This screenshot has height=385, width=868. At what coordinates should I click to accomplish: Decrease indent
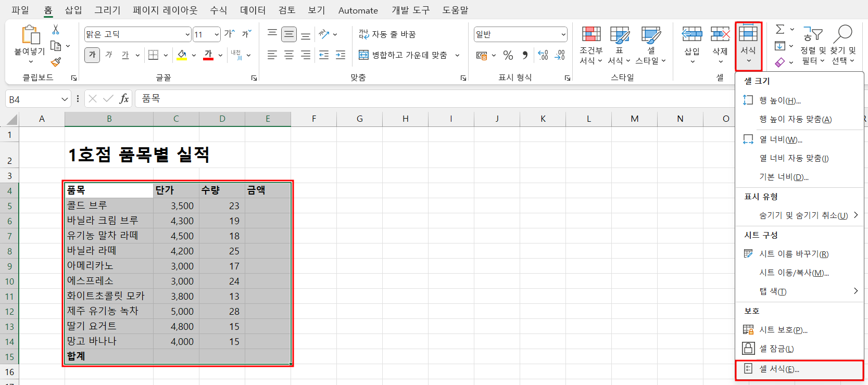click(324, 55)
